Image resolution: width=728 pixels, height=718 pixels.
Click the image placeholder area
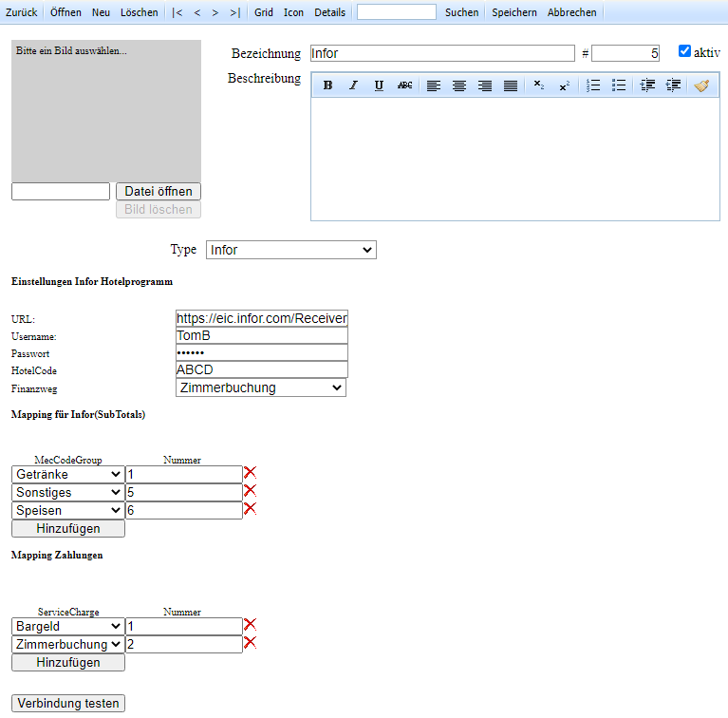(x=106, y=111)
